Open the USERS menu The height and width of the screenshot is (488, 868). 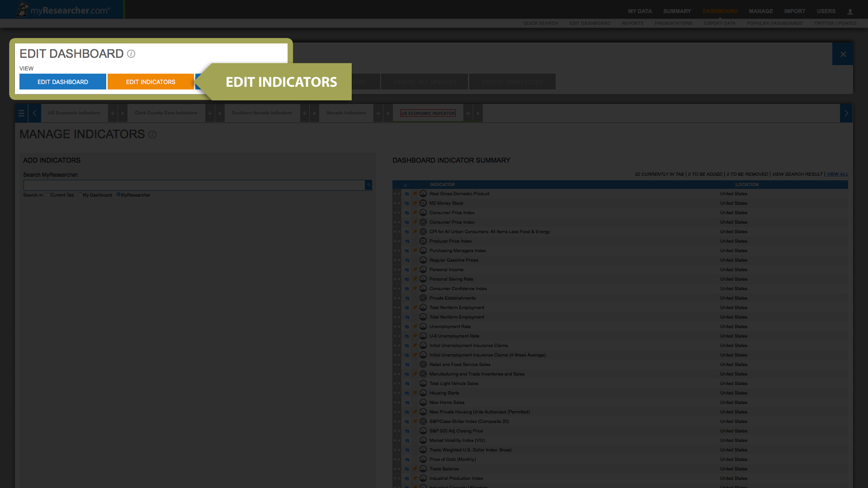(x=826, y=11)
